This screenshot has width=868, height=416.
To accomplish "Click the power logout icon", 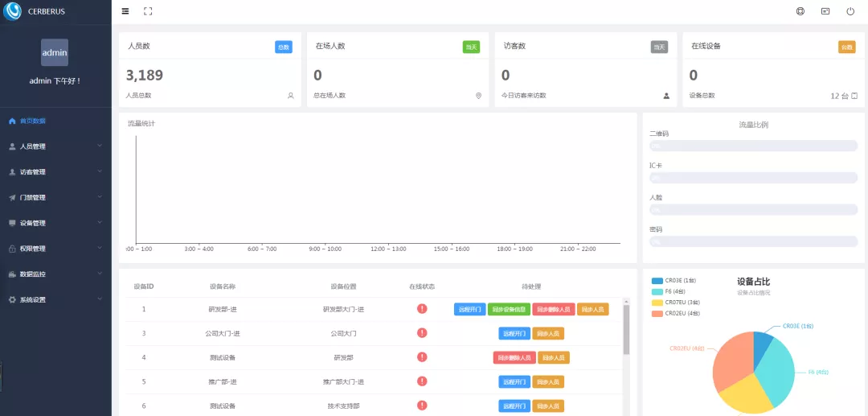I will tap(850, 11).
